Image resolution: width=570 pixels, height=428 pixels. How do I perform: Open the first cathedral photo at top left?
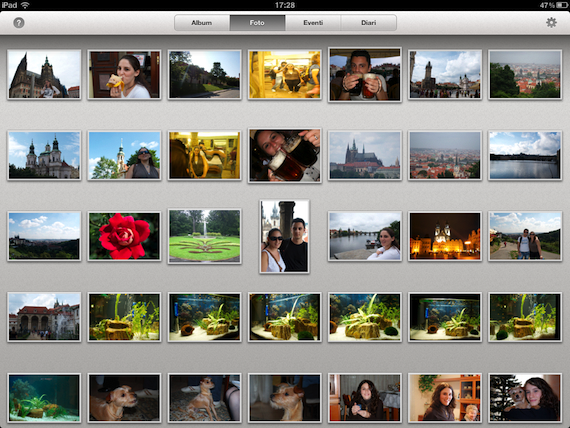pyautogui.click(x=44, y=75)
